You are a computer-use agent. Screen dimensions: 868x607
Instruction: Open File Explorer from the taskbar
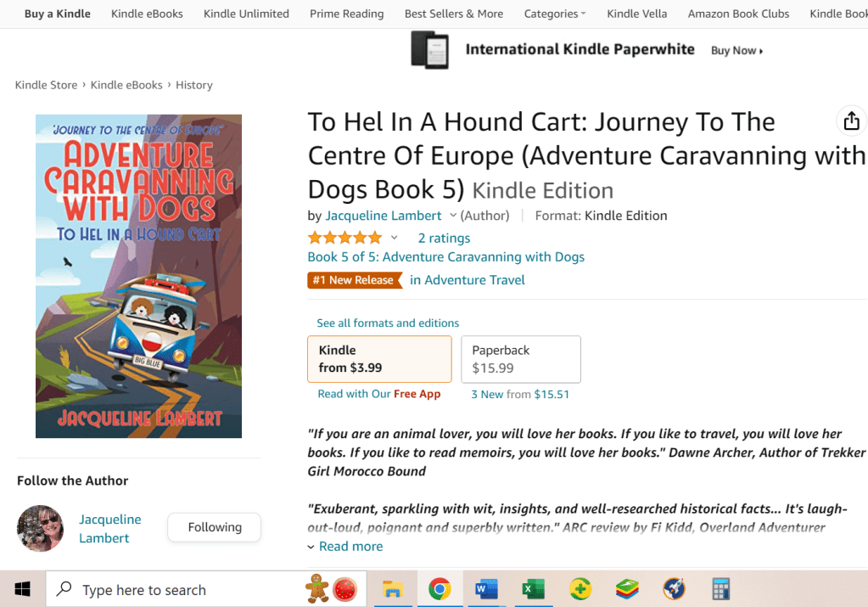[x=392, y=589]
